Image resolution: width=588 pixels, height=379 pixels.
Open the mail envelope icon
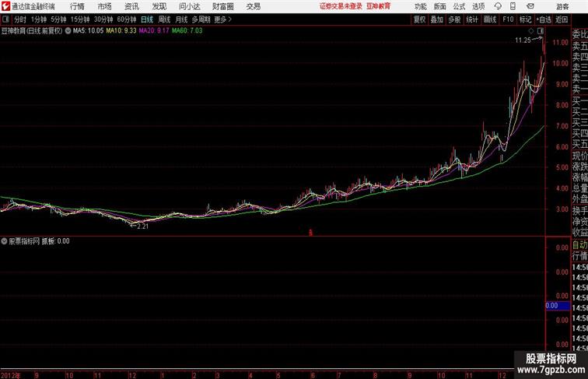point(530,6)
